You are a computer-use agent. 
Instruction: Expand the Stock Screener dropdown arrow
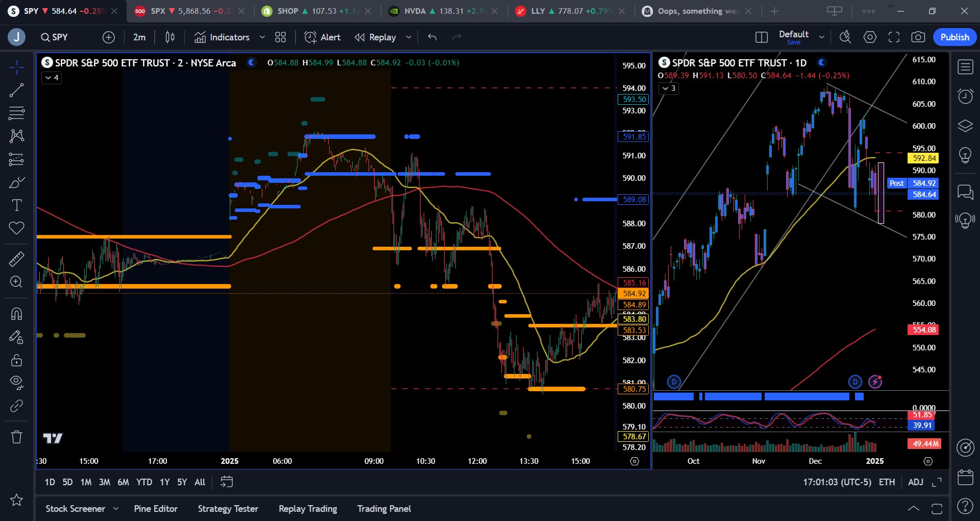pos(116,509)
